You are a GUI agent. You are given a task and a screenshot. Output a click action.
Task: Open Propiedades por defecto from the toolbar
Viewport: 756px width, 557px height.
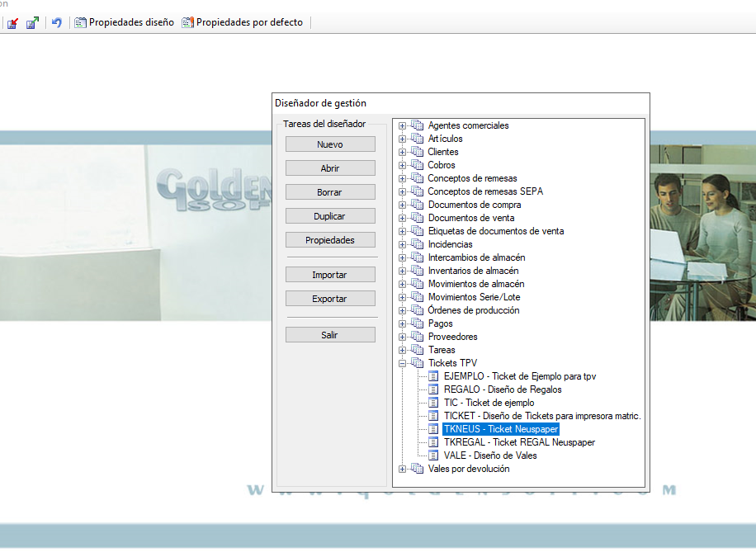pyautogui.click(x=243, y=22)
